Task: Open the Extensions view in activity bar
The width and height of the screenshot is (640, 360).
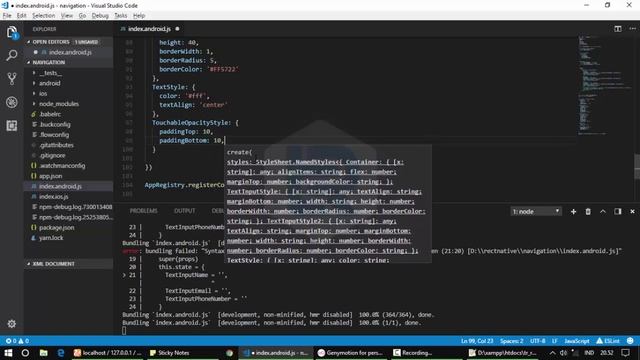Action: [12, 125]
